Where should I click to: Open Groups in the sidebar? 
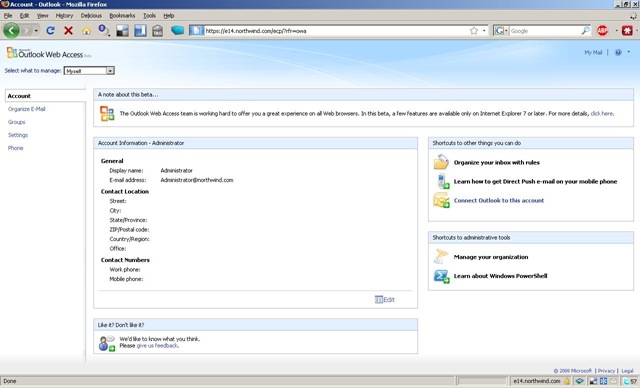[x=16, y=122]
